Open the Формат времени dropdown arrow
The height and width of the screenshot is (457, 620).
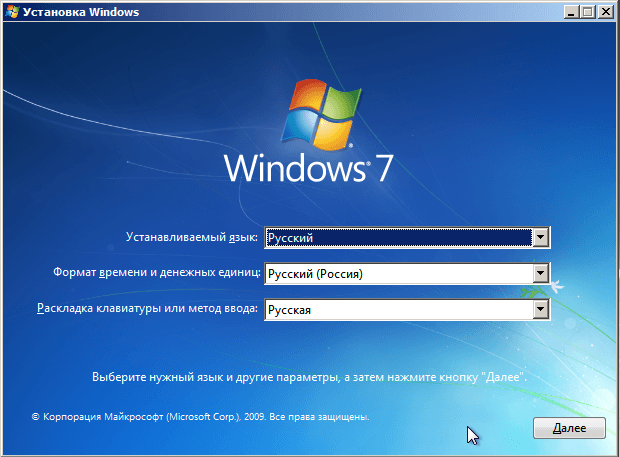point(541,273)
